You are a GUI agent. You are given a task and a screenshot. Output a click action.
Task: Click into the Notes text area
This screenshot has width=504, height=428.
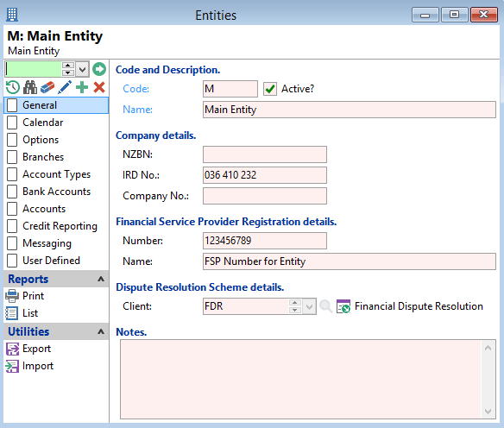[301, 380]
